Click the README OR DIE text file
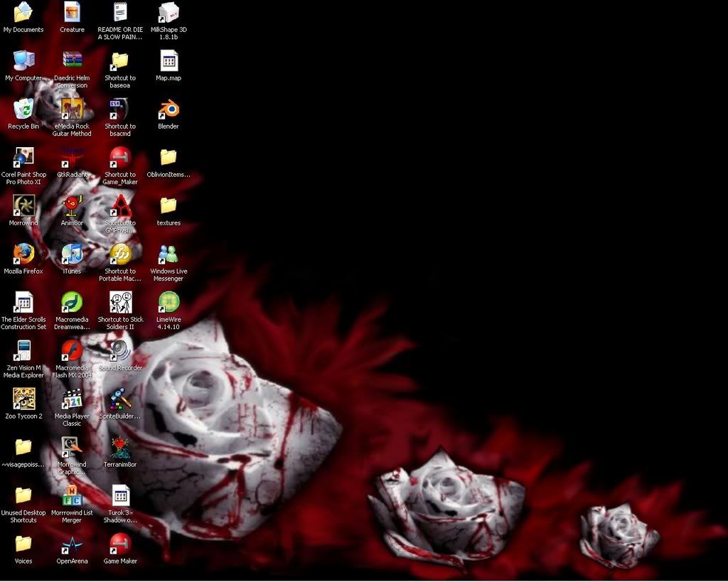 point(120,12)
